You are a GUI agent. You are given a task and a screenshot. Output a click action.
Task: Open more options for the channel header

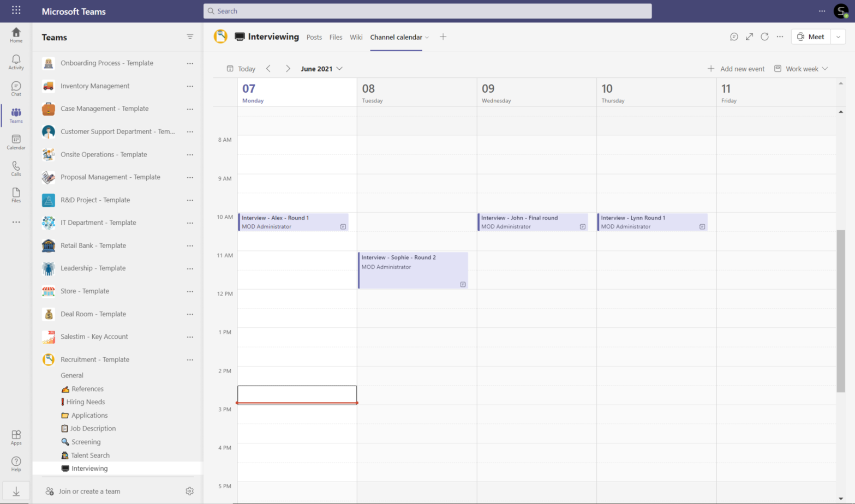coord(780,37)
